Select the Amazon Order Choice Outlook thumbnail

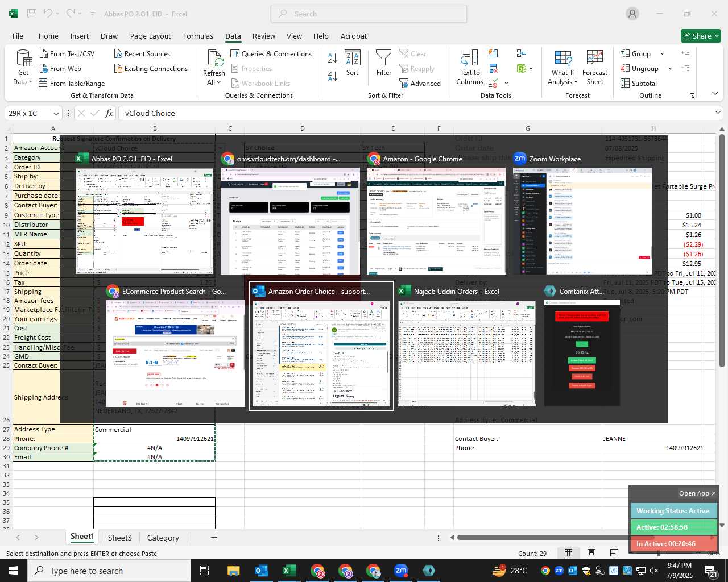tap(321, 346)
